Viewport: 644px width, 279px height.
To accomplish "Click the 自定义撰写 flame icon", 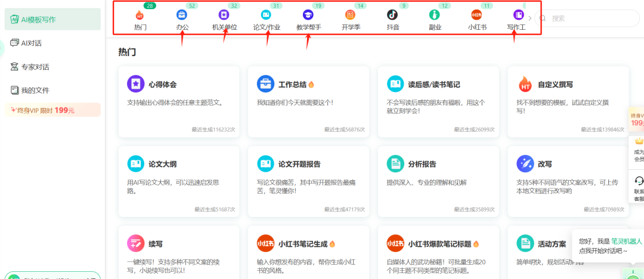I will tap(525, 84).
